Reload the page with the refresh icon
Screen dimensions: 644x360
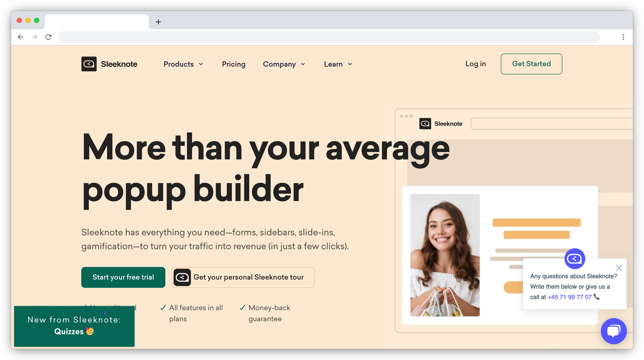[49, 37]
